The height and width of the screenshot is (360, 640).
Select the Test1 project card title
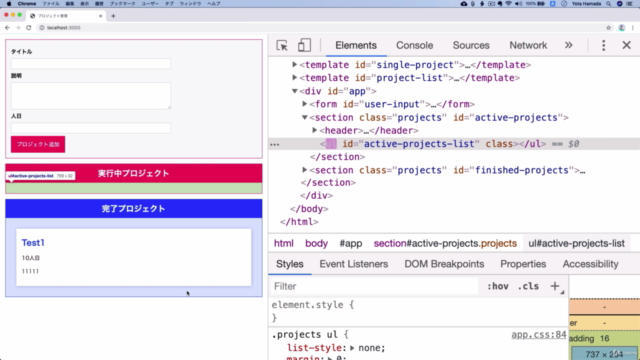(x=33, y=243)
